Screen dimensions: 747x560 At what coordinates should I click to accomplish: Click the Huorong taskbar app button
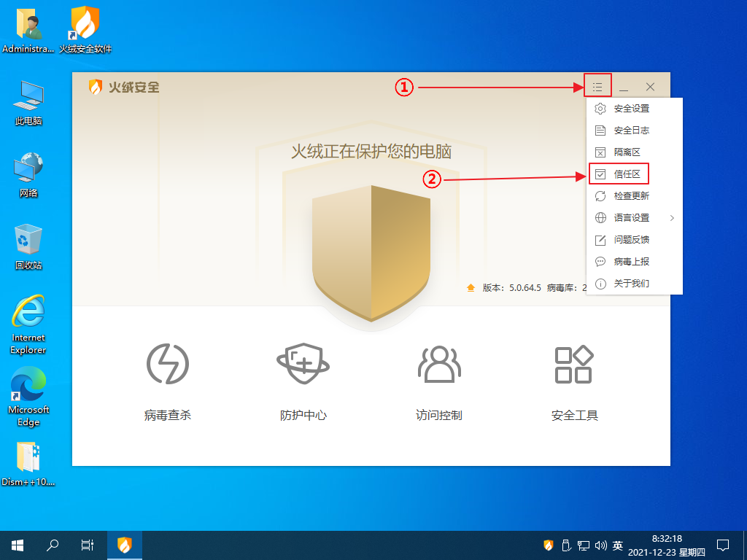[124, 545]
